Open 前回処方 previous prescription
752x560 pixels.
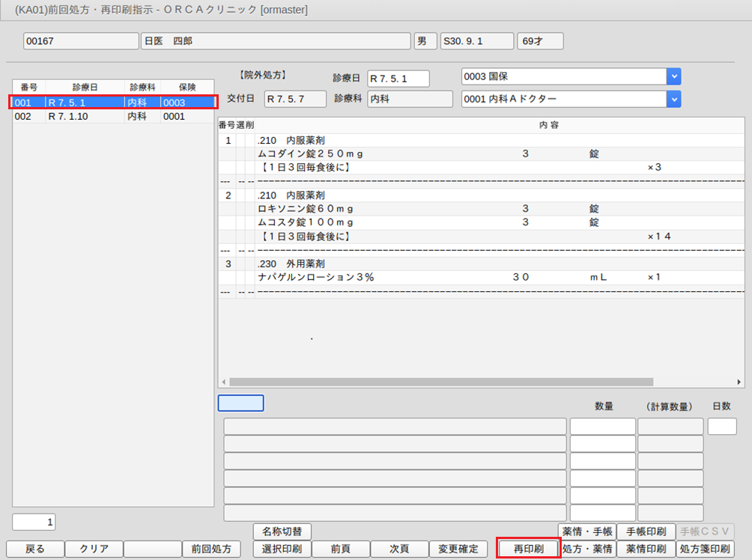[x=211, y=549]
